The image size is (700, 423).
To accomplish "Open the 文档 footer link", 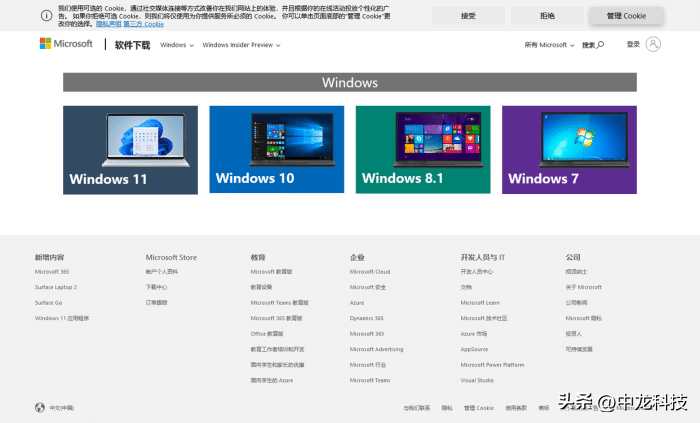I will click(466, 287).
